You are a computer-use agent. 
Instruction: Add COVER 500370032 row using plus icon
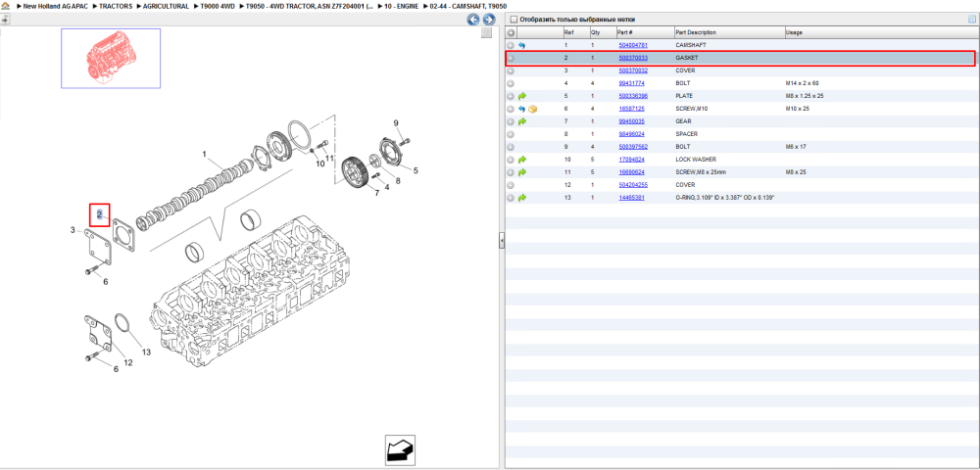coord(511,70)
